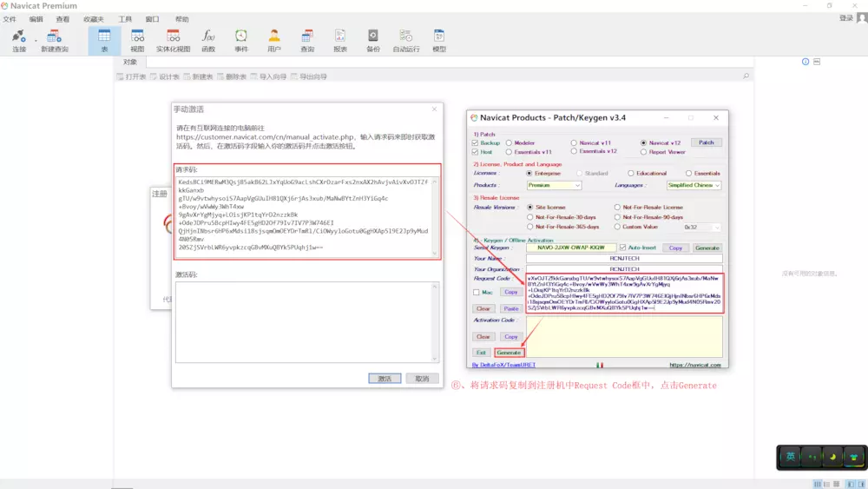Click 导入向导 in the object toolbar
This screenshot has height=489, width=868.
(x=268, y=76)
